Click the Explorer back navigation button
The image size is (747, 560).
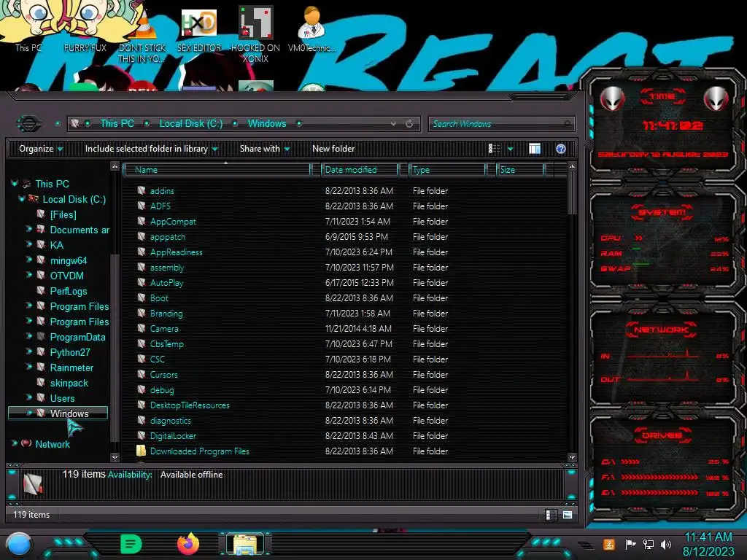pyautogui.click(x=29, y=124)
